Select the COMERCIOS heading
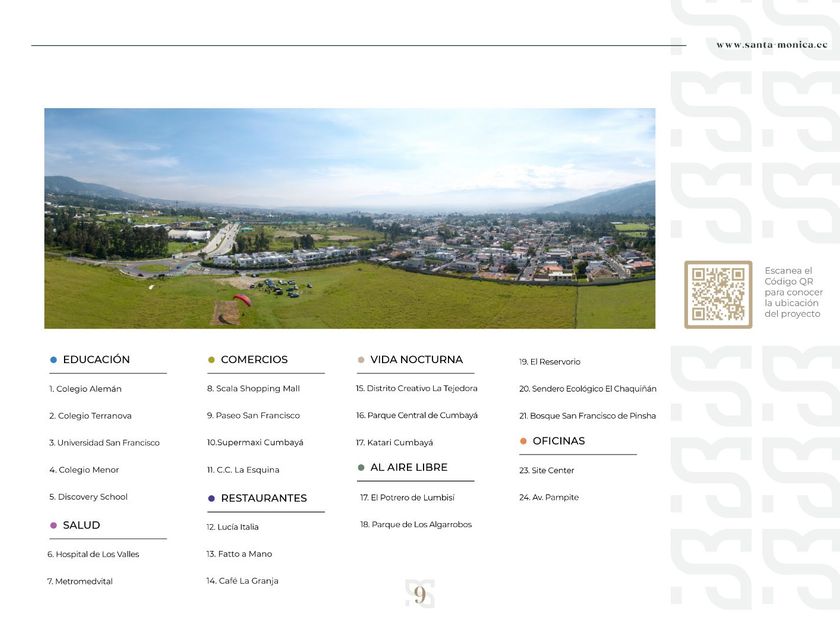The height and width of the screenshot is (630, 840). 254,359
